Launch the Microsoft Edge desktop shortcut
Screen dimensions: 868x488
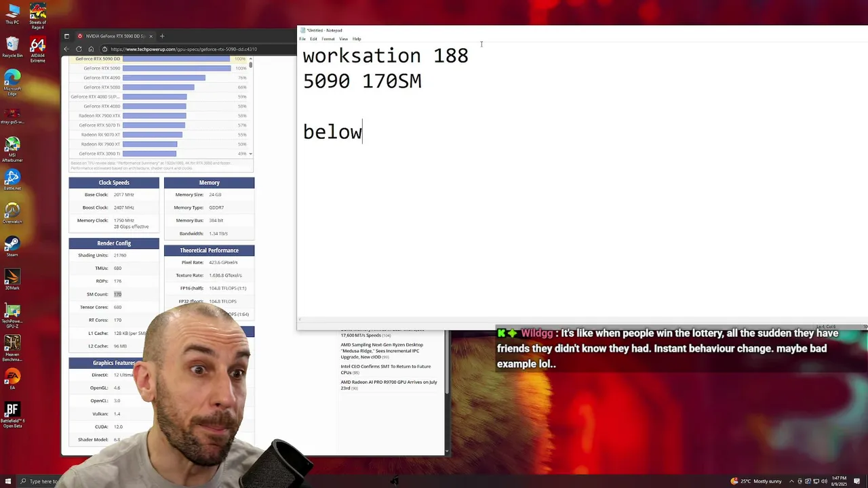12,82
